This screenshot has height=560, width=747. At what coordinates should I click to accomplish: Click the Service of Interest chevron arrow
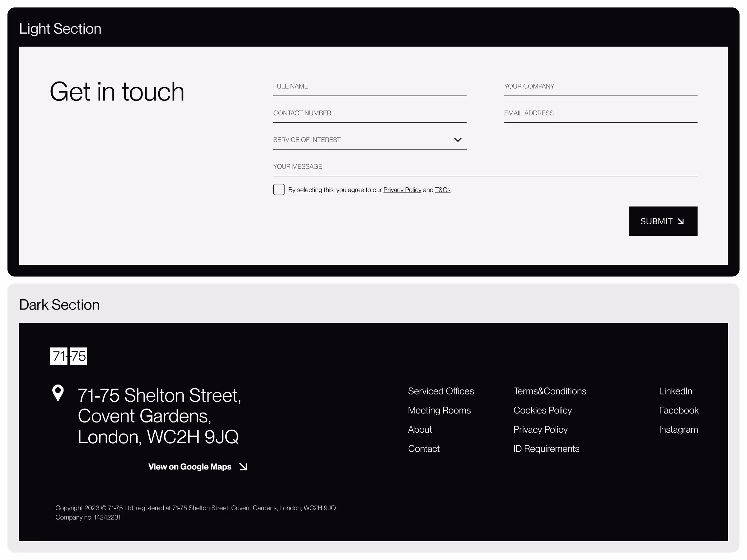(458, 140)
